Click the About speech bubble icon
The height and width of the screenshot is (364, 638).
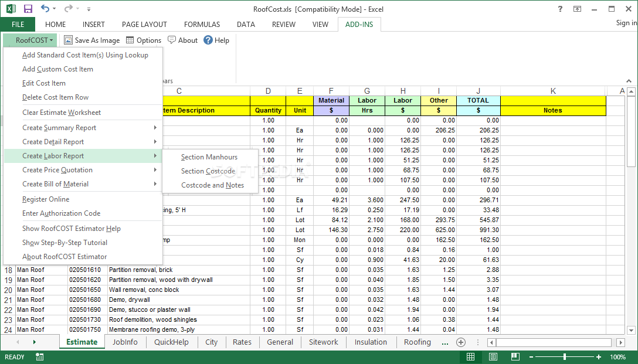tap(172, 40)
